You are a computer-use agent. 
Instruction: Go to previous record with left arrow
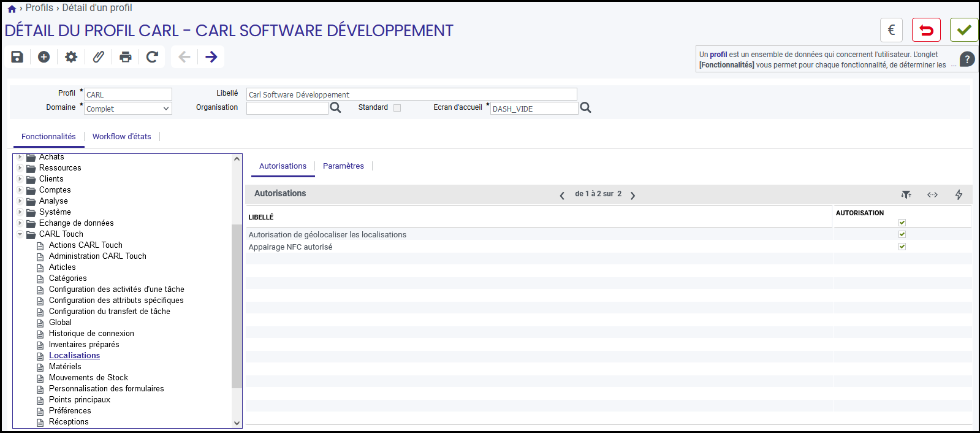pyautogui.click(x=184, y=57)
